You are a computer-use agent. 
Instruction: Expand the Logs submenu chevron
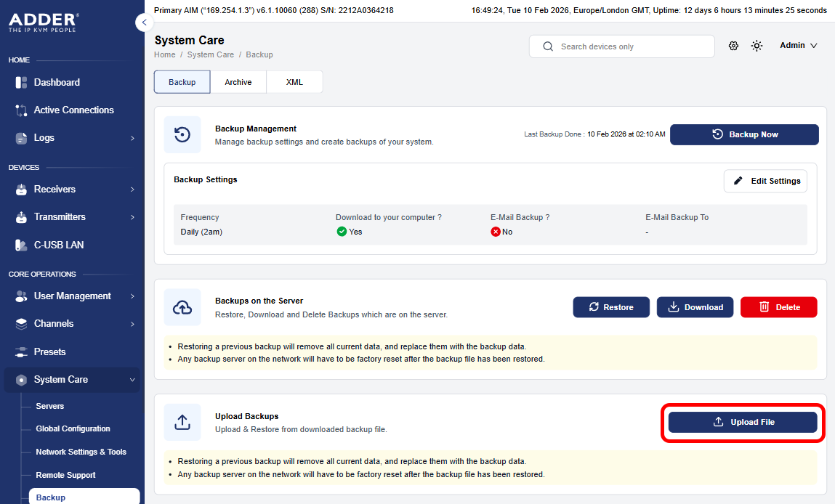point(132,139)
